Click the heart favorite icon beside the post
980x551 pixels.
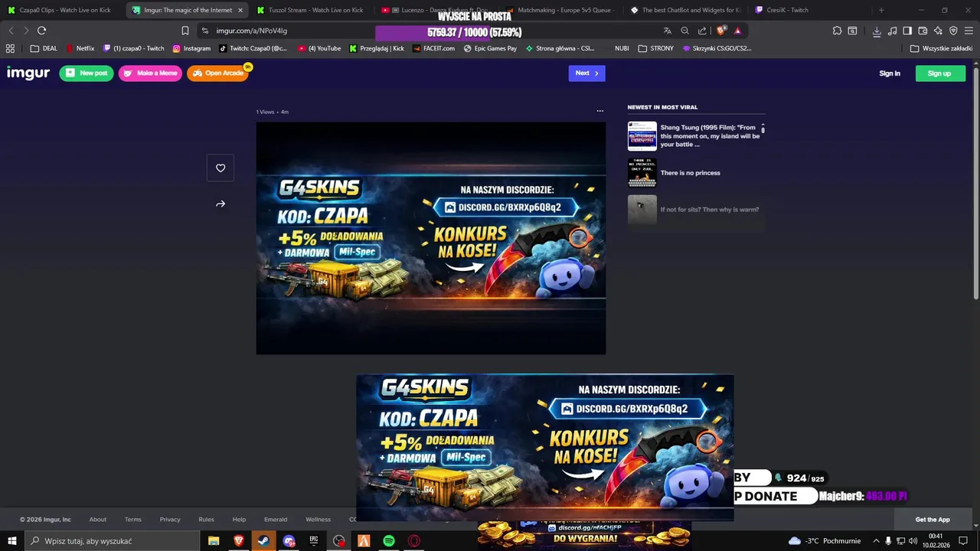(x=220, y=168)
